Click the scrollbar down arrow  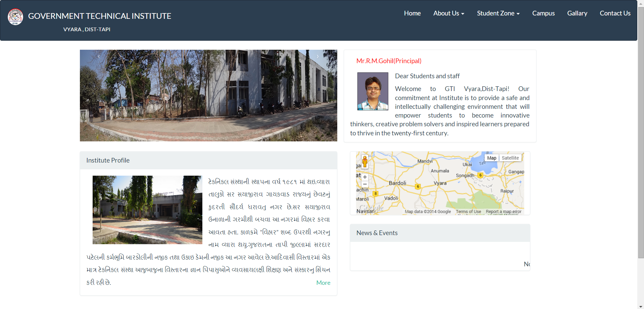[641, 306]
